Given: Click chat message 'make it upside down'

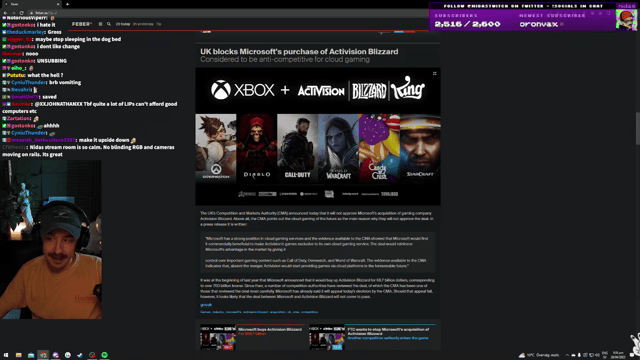Looking at the screenshot, I should tap(104, 140).
